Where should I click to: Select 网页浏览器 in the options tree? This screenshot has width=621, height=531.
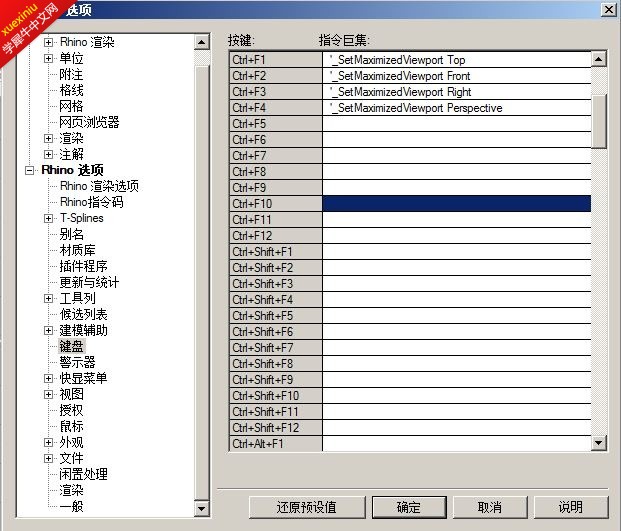tap(89, 122)
